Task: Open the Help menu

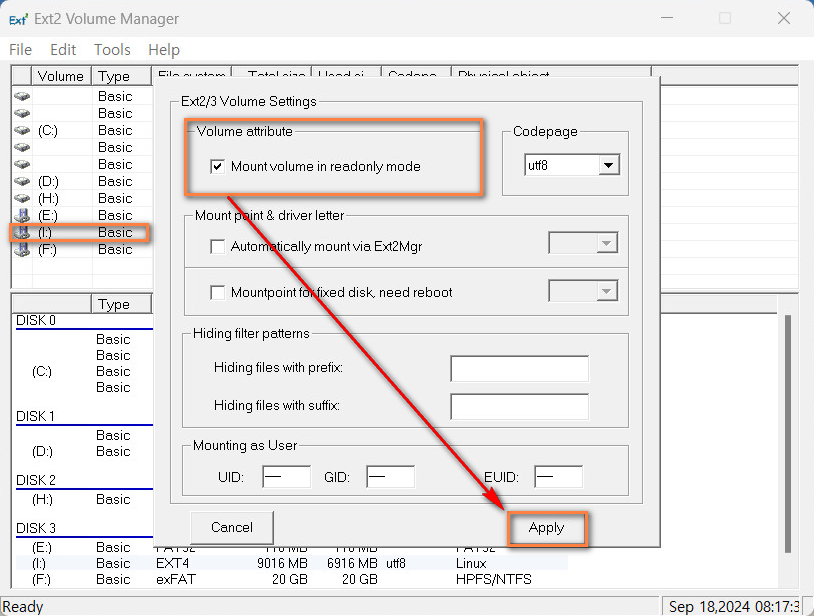Action: click(x=164, y=50)
